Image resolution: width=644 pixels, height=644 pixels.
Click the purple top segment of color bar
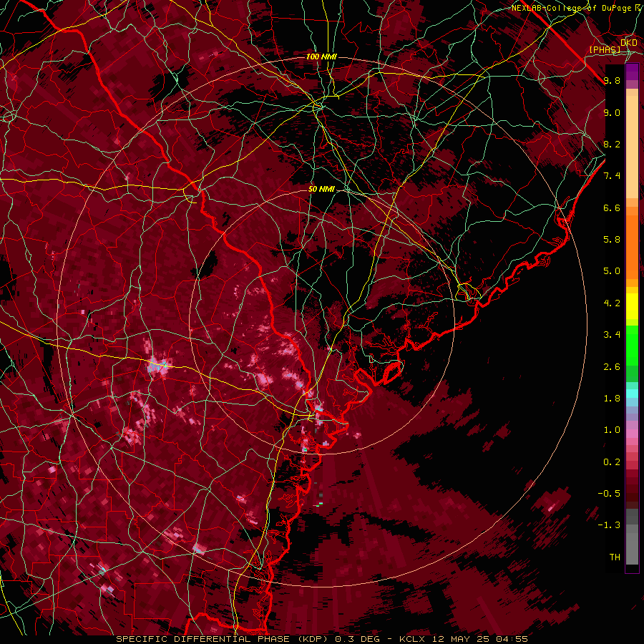point(632,72)
